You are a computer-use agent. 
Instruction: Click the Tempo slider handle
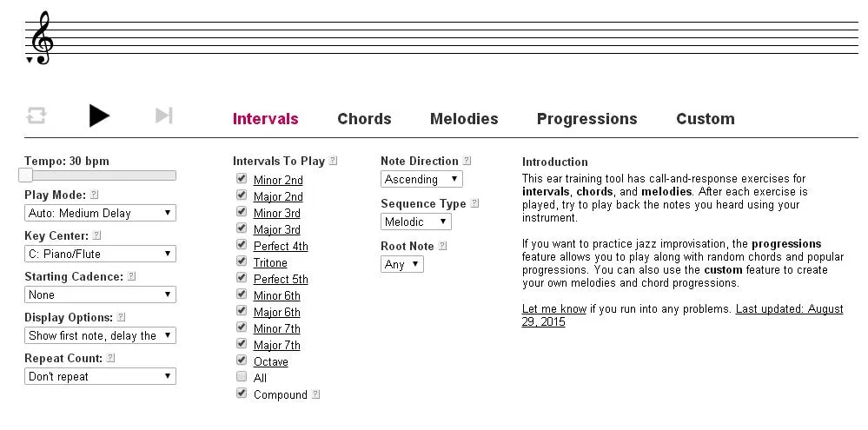25,175
